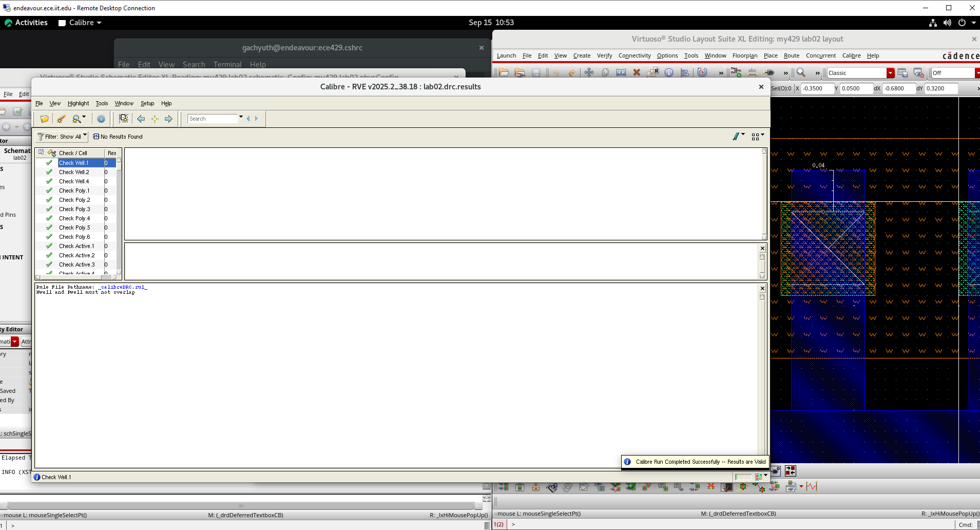The image size is (980, 530).
Task: Close the Calibre RVE window
Action: tap(761, 87)
